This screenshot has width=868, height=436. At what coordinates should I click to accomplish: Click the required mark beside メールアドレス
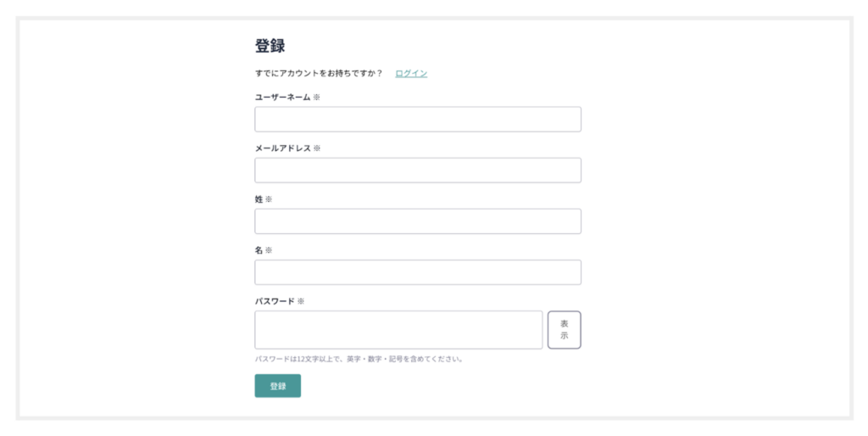[x=317, y=148]
